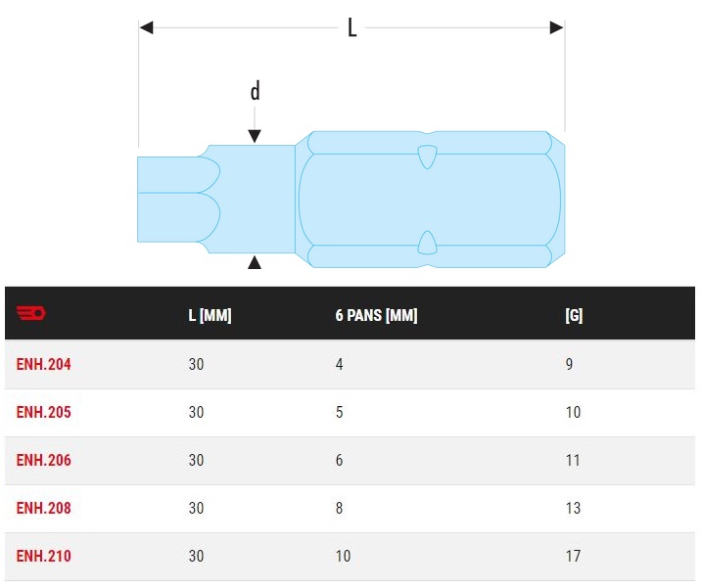
Task: Select the 6 PANS value 8 for ENH.208
Action: coord(339,508)
